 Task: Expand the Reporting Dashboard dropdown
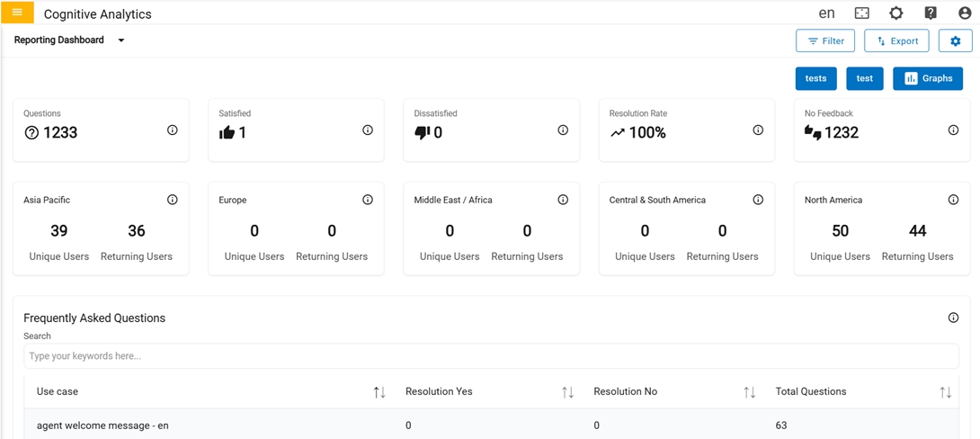(x=121, y=40)
